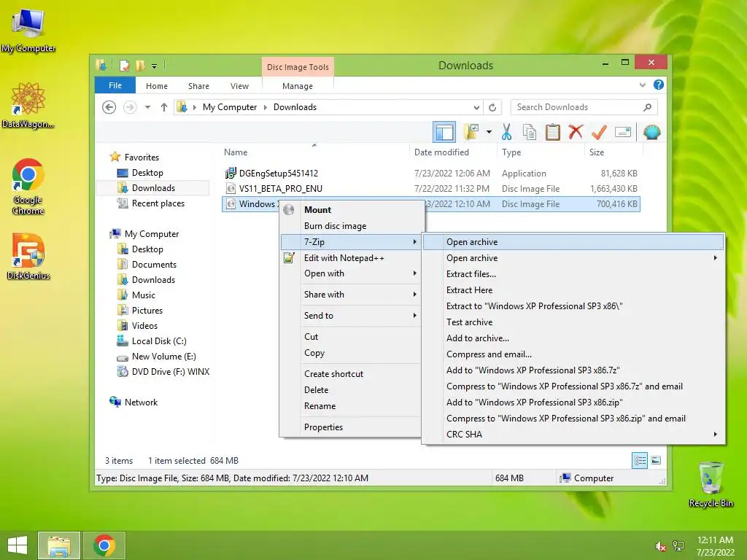The image size is (747, 560).
Task: Choose Delete from the context menu
Action: 351,390
